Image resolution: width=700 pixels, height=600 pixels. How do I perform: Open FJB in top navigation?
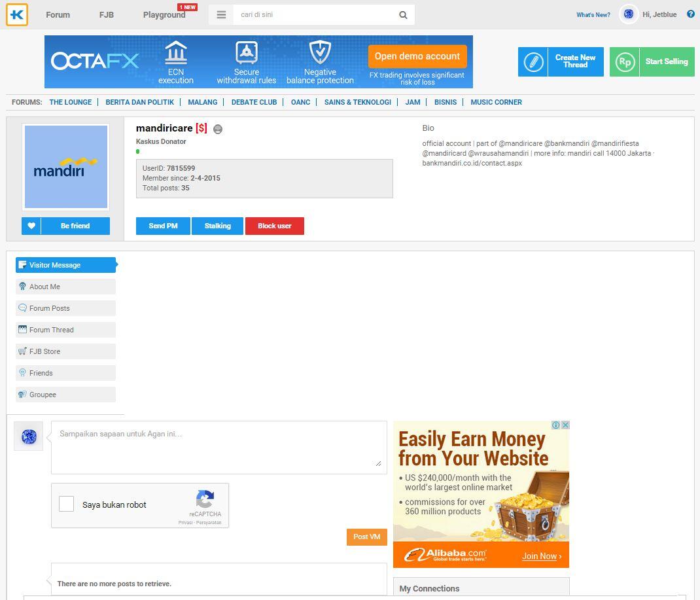coord(107,15)
